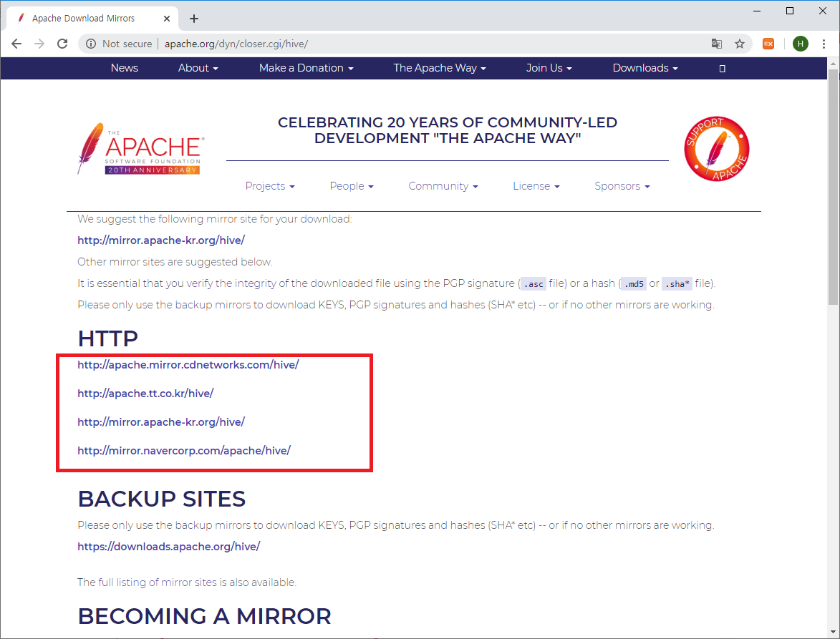The image size is (840, 639).
Task: Maximize the Chrome window
Action: click(x=790, y=11)
